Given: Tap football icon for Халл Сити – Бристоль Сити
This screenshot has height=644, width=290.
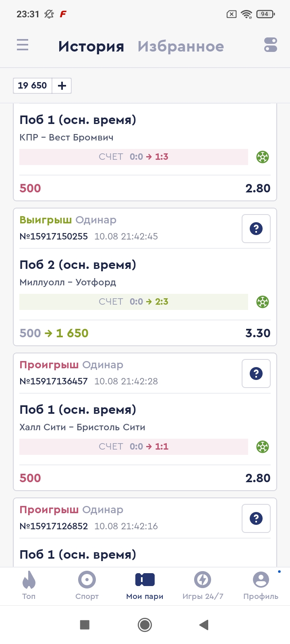Looking at the screenshot, I should coord(263,447).
